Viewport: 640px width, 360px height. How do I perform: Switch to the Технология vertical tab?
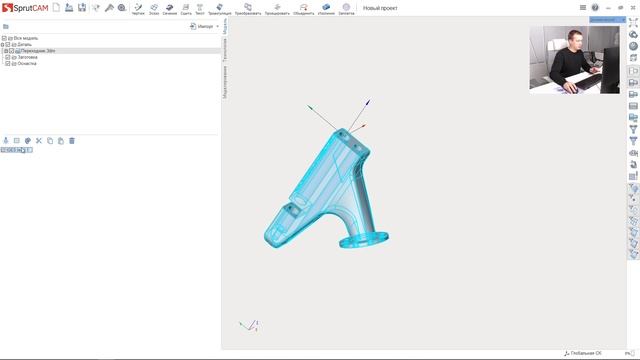(224, 50)
